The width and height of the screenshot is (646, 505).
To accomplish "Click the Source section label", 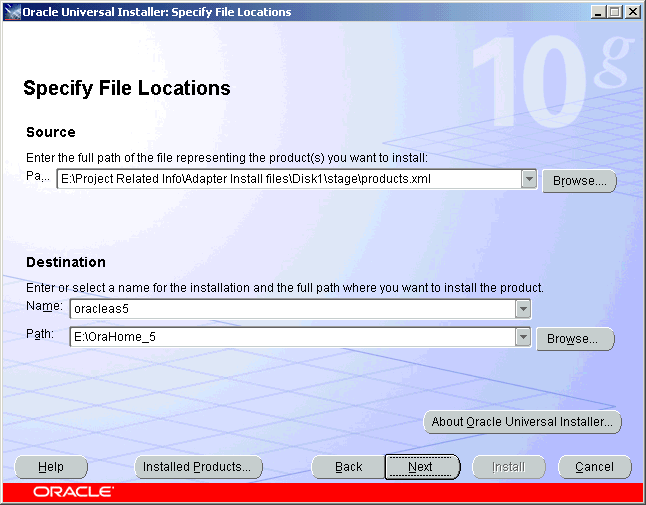I will pyautogui.click(x=51, y=132).
